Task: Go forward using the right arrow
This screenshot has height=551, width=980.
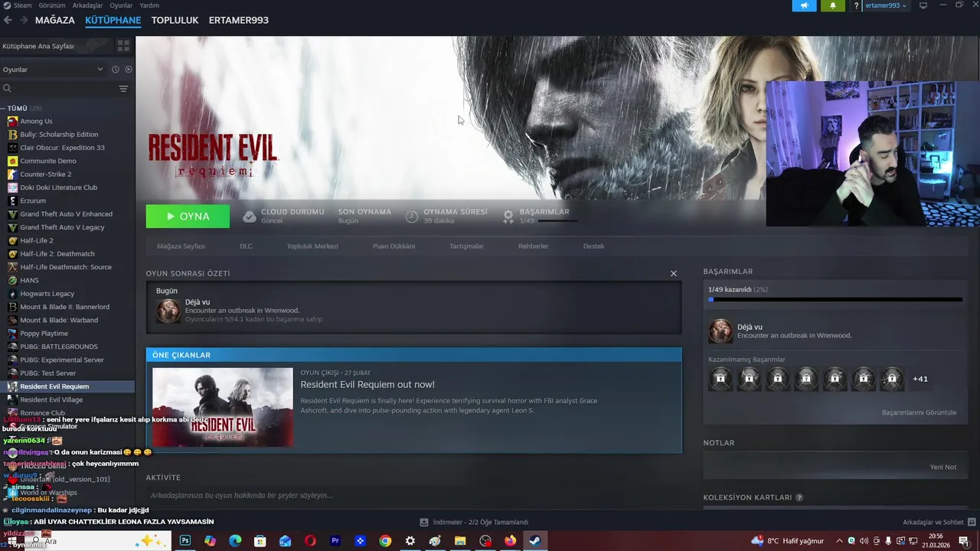Action: point(23,20)
